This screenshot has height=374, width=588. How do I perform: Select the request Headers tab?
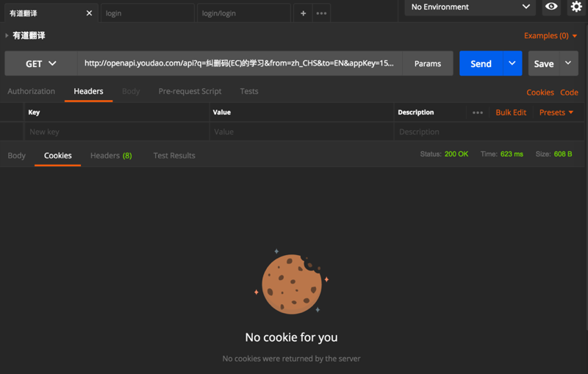[88, 91]
